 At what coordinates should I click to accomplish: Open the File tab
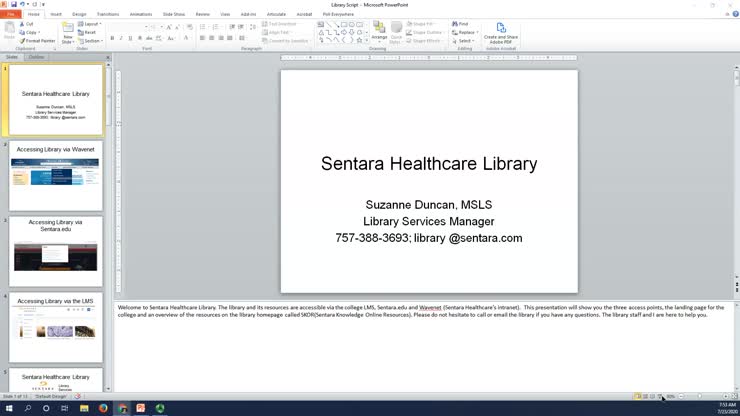point(10,14)
